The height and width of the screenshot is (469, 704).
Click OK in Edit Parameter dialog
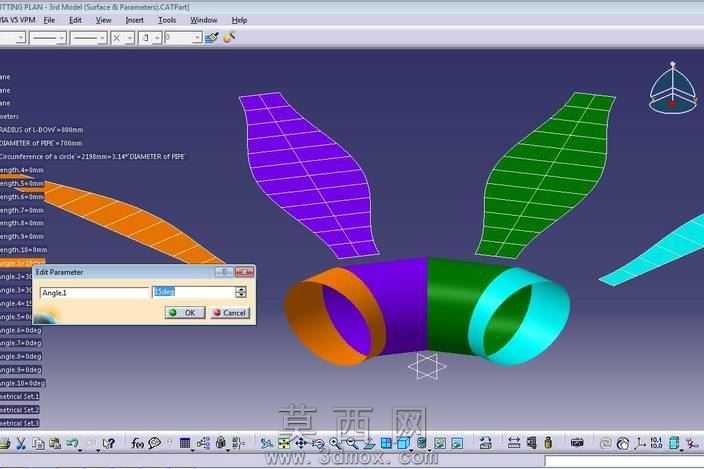pyautogui.click(x=185, y=313)
